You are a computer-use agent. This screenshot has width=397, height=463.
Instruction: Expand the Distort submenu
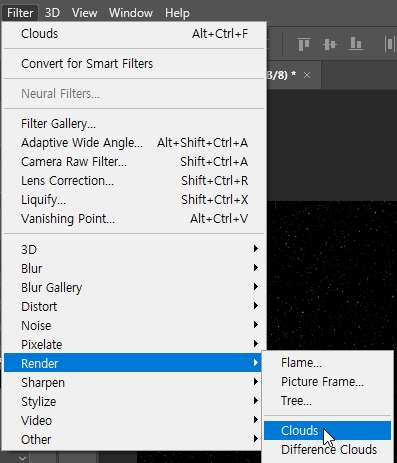click(x=134, y=306)
